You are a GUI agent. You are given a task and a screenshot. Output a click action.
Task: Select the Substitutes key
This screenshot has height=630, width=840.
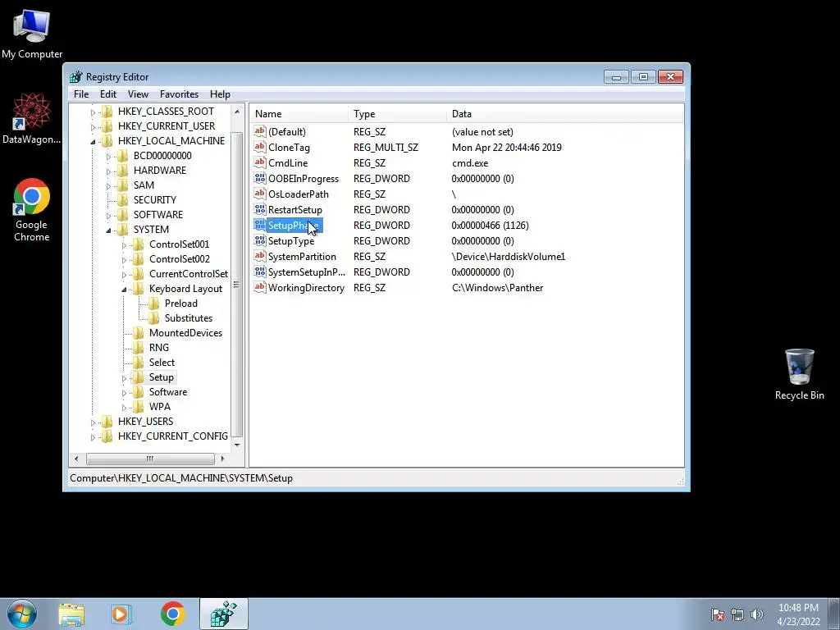189,318
